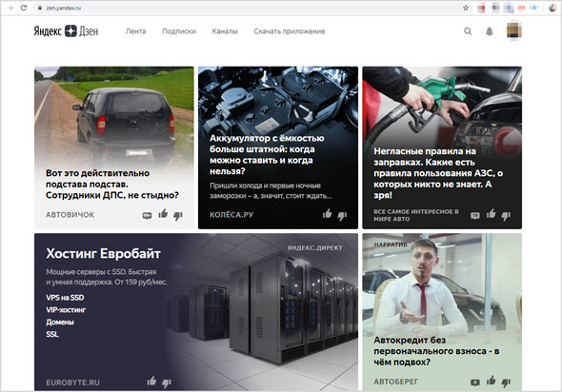Image resolution: width=562 pixels, height=392 pixels.
Task: Open the Хостинг Евробайт ad headline
Action: [x=103, y=253]
